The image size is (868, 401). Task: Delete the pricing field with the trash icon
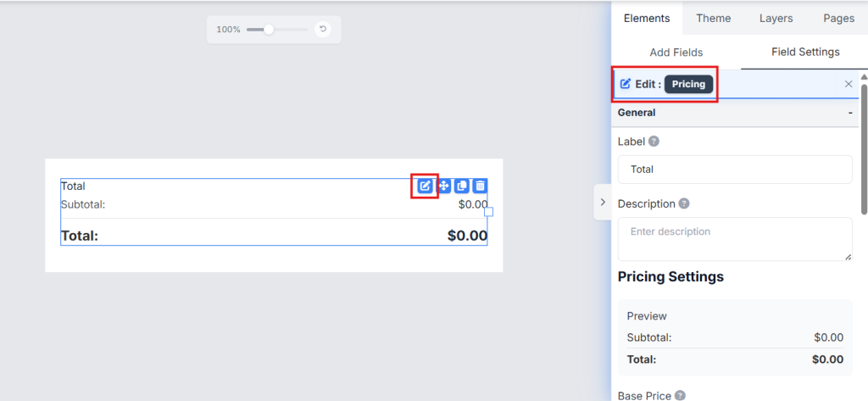click(x=480, y=186)
